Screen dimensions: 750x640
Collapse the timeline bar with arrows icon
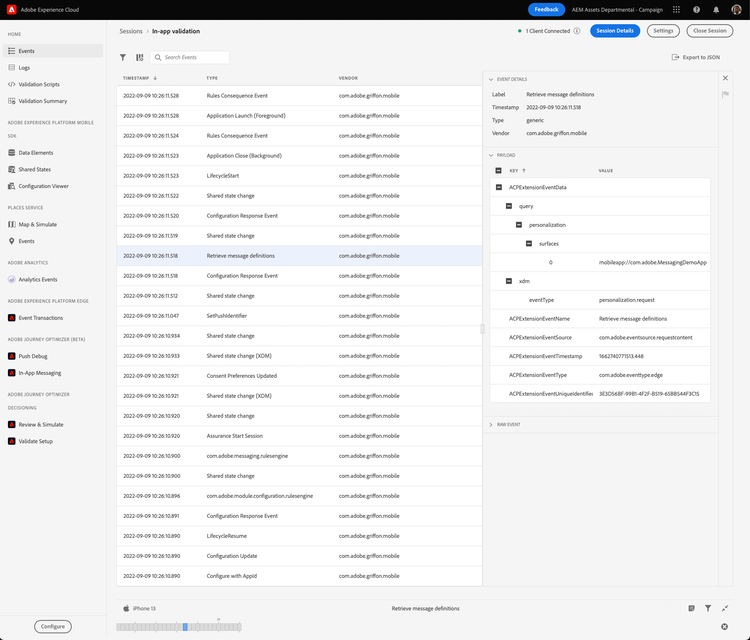click(725, 608)
